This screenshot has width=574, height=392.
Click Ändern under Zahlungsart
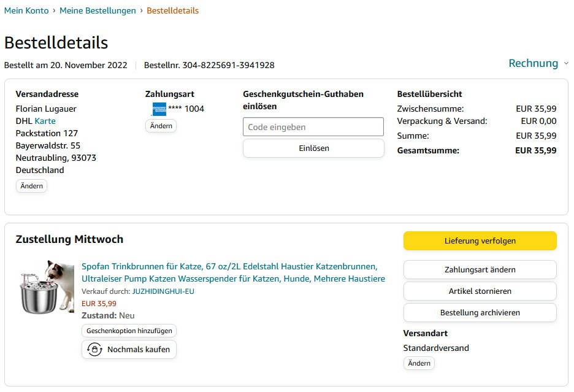[x=161, y=126]
